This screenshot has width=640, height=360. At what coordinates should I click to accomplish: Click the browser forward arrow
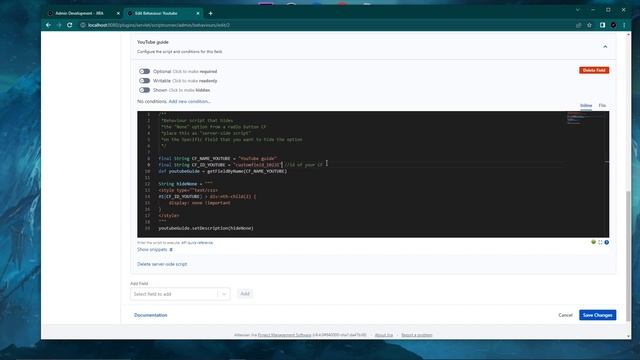click(x=59, y=25)
